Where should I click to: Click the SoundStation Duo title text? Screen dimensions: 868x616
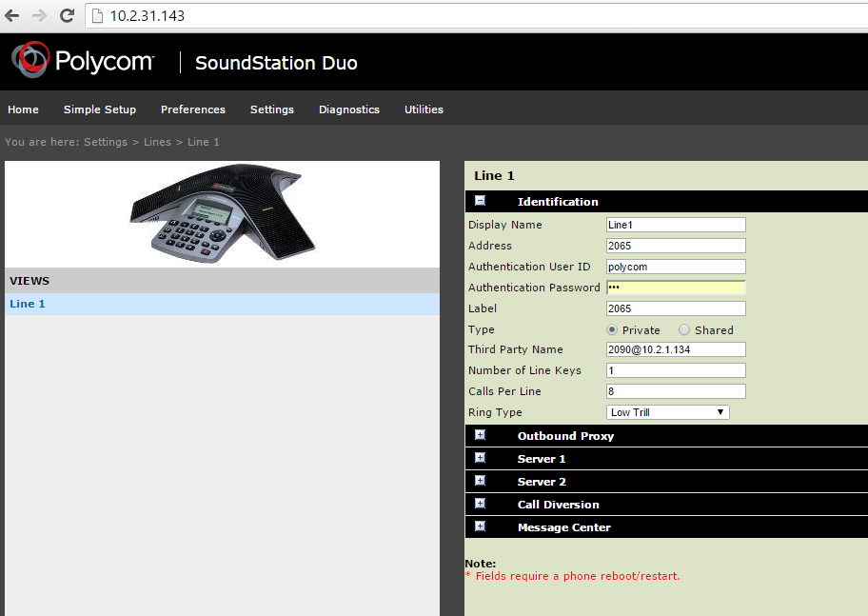(x=276, y=63)
